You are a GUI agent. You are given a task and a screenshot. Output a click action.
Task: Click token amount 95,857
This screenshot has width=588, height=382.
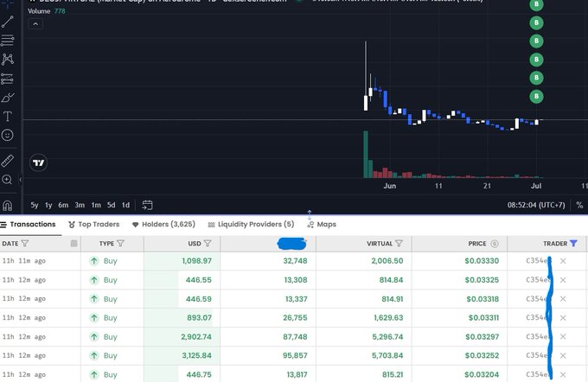tap(295, 355)
